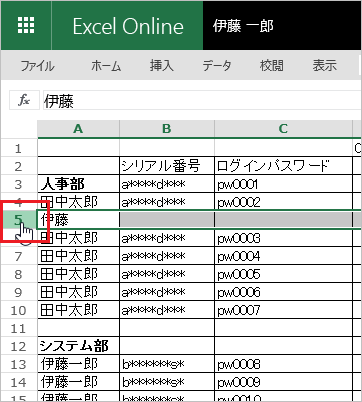Image resolution: width=362 pixels, height=402 pixels.
Task: Select 伊藤一郎 cell in row 13
Action: [78, 364]
